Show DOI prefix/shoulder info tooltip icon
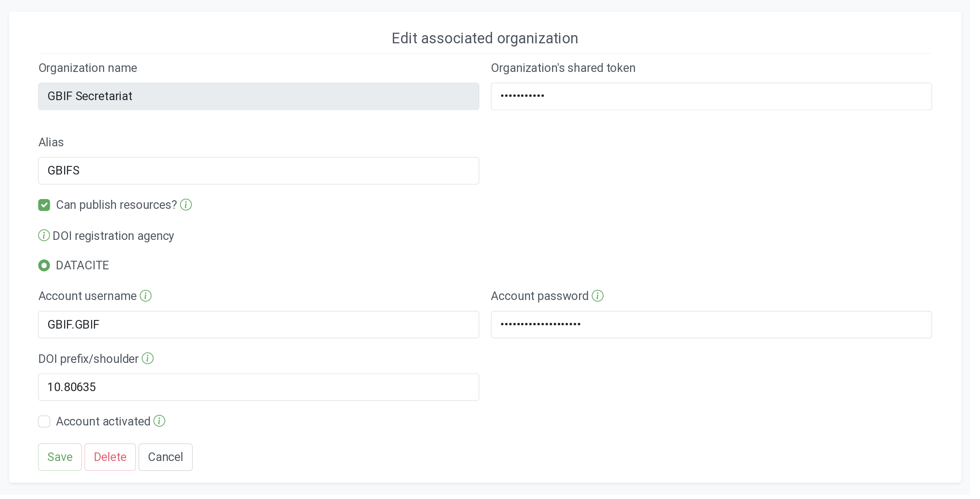The height and width of the screenshot is (499, 980). (147, 358)
